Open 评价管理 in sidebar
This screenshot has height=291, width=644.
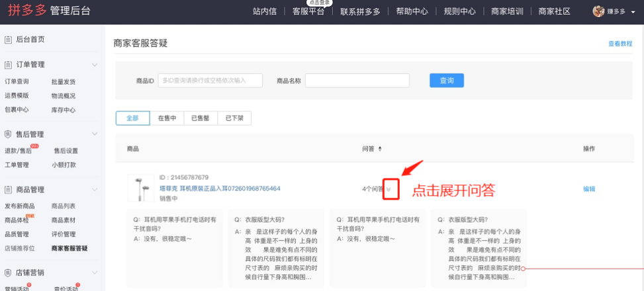click(64, 234)
